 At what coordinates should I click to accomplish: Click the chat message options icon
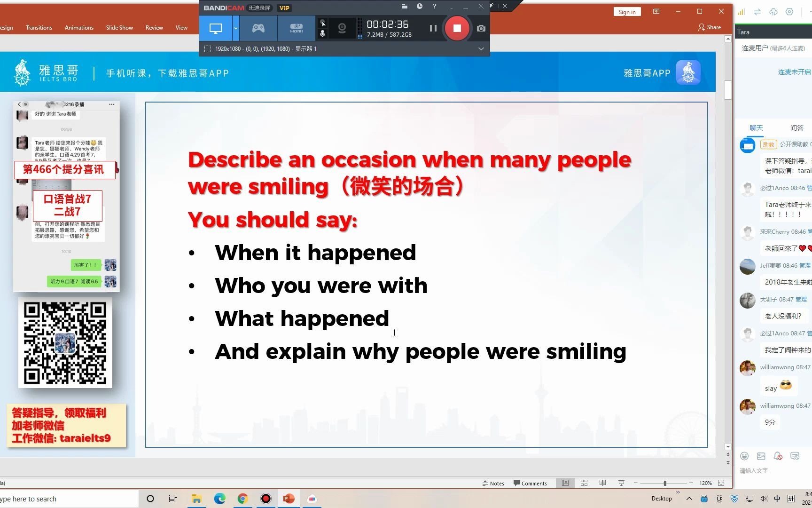795,456
